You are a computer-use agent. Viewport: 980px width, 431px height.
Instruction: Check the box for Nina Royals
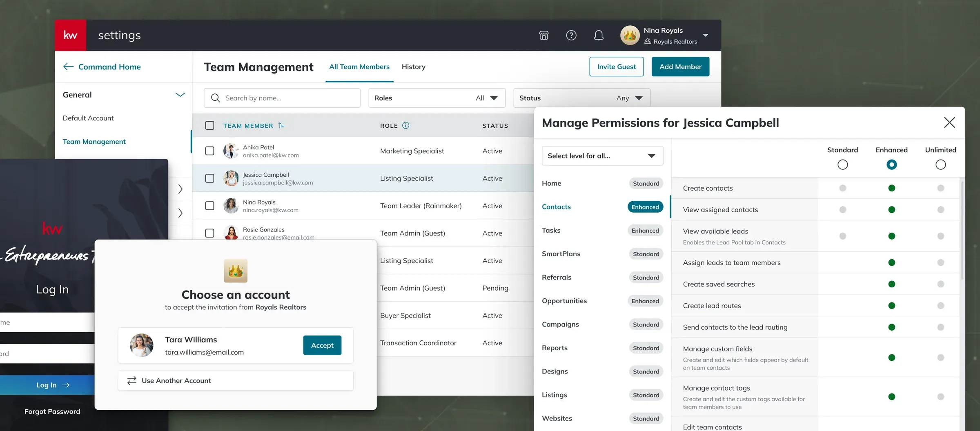209,206
